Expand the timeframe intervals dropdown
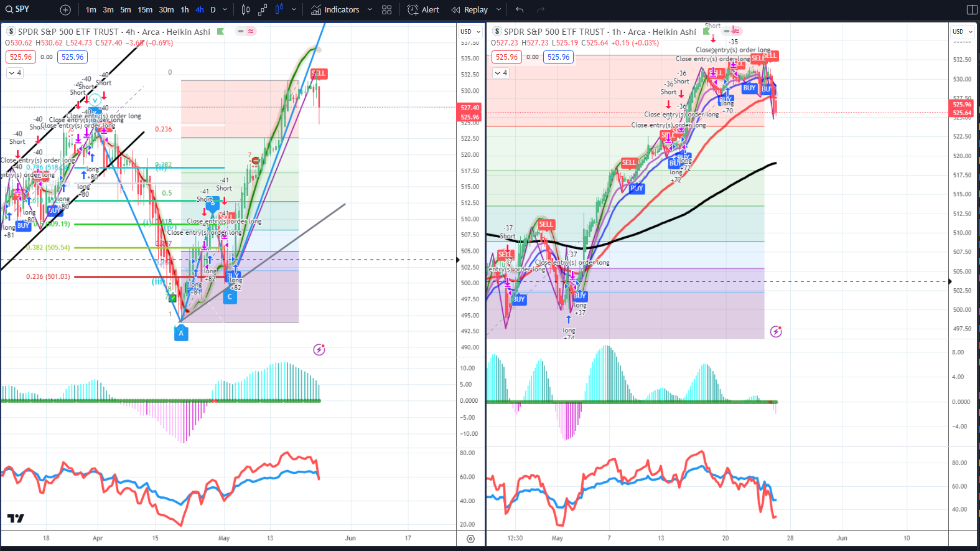980x551 pixels. coord(225,10)
